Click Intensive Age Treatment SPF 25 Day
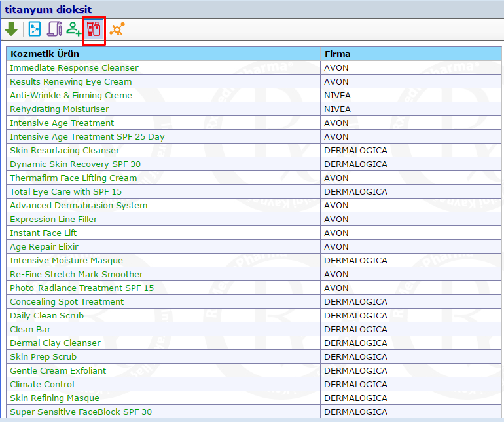Screen dimensions: 504x422 pyautogui.click(x=87, y=136)
